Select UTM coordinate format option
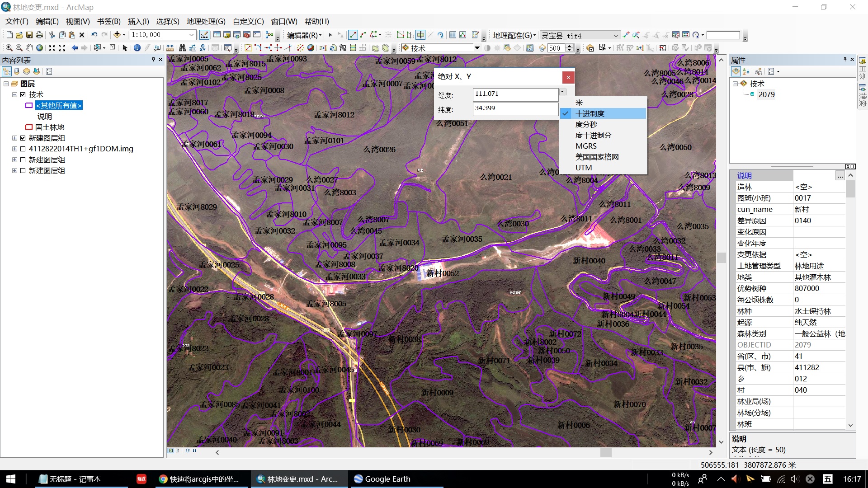868x488 pixels. pos(584,168)
